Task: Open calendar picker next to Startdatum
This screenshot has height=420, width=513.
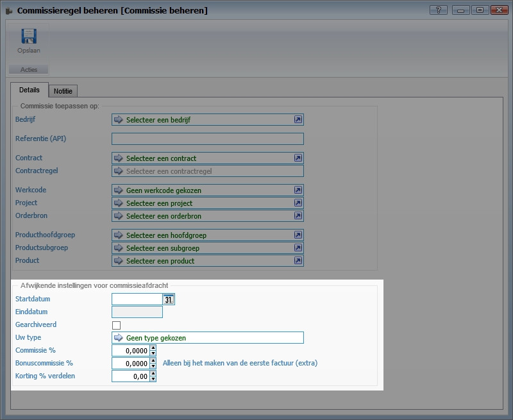Action: pos(169,299)
